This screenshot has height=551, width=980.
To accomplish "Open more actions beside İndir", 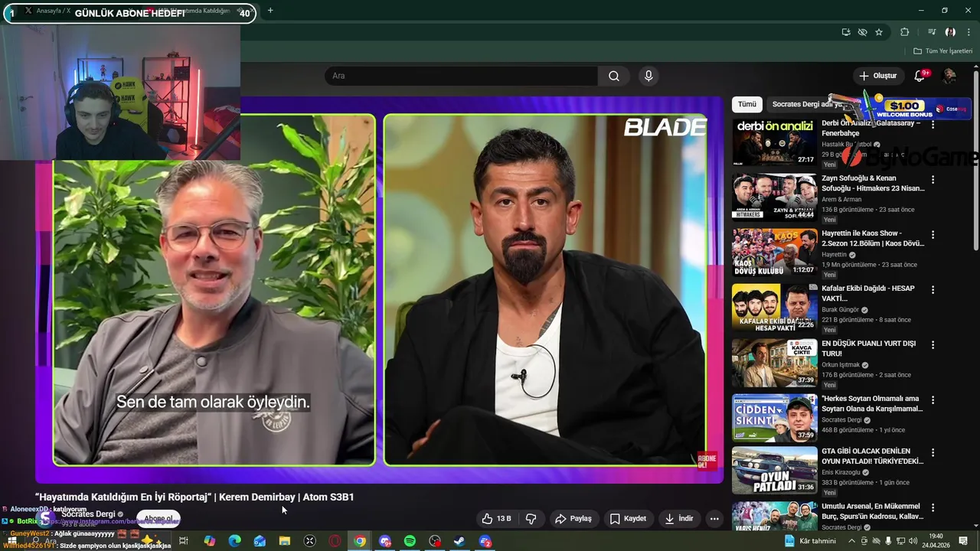I will pyautogui.click(x=714, y=519).
